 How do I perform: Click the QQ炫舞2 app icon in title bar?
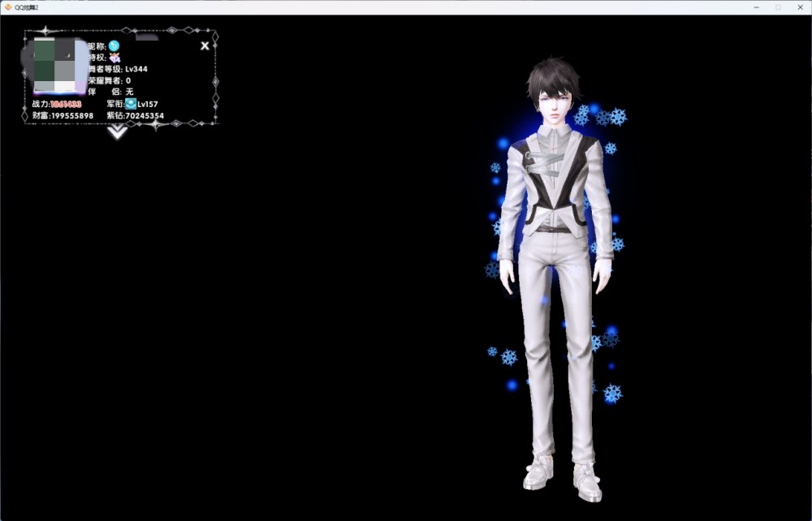tap(8, 7)
